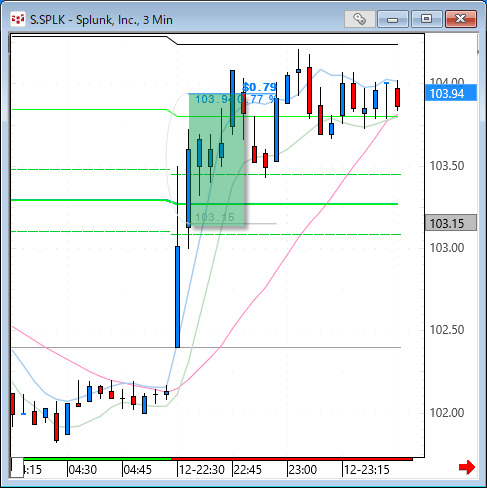Click the red scroll-right arrow
The height and width of the screenshot is (488, 487).
(x=467, y=467)
